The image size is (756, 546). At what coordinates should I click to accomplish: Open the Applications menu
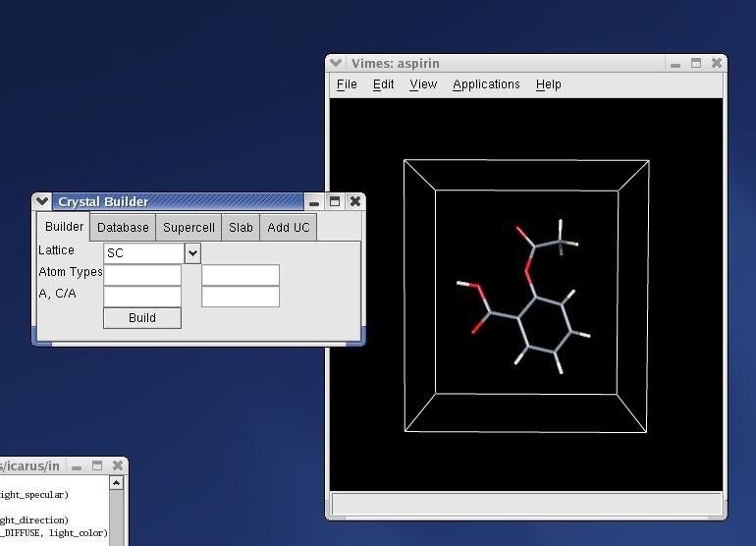coord(486,84)
